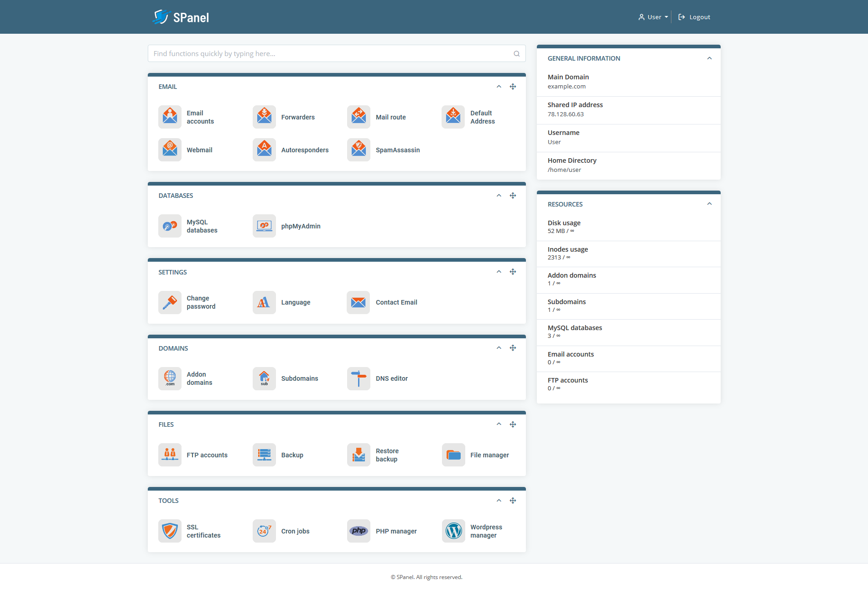Launch the Webmail icon

pos(170,150)
